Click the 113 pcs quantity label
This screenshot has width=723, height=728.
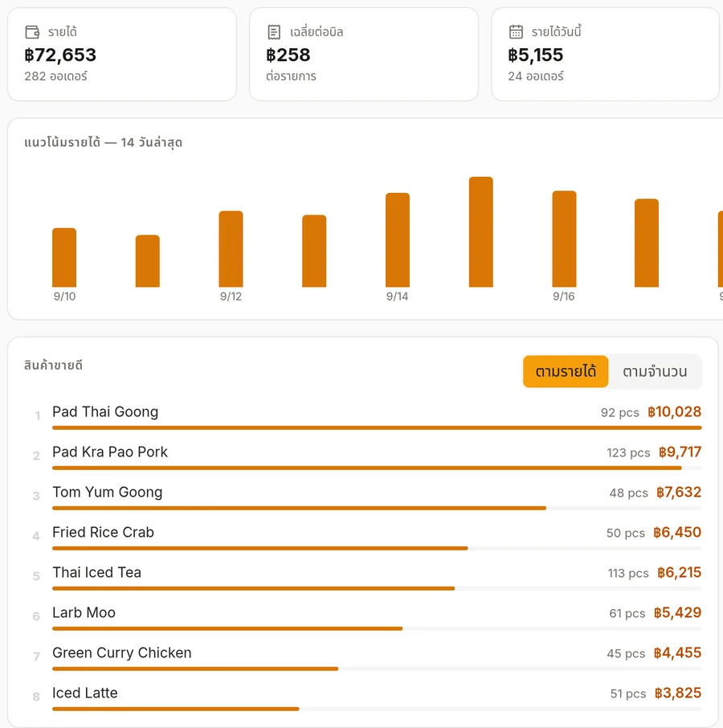(x=628, y=574)
